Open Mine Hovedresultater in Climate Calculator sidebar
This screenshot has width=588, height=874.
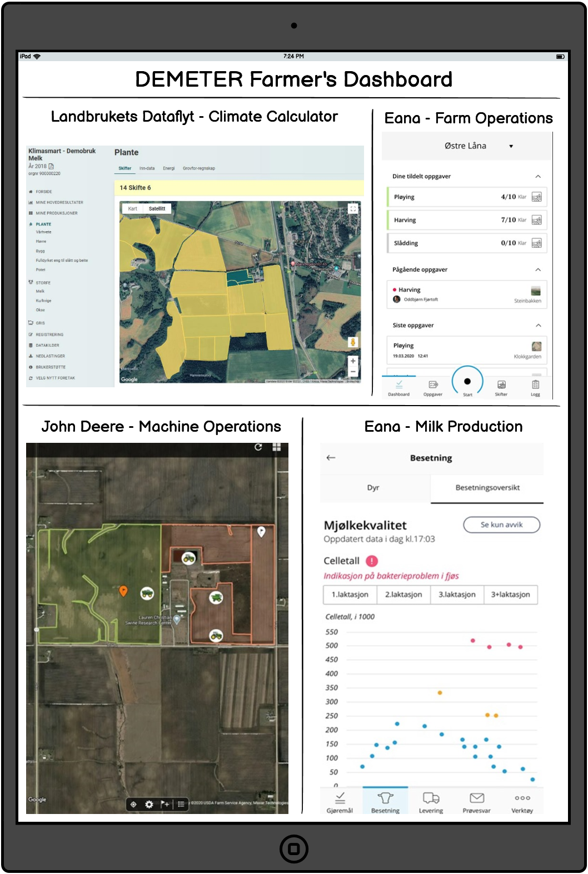(56, 202)
